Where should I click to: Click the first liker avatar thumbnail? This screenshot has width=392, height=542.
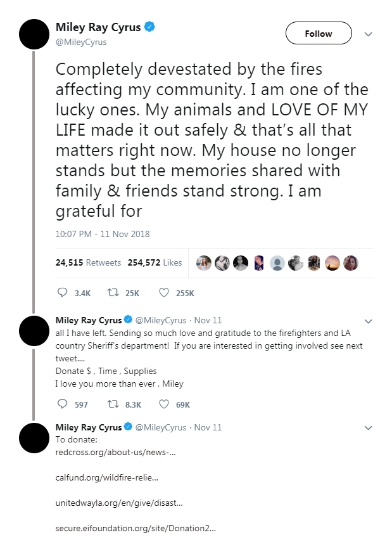coord(203,262)
